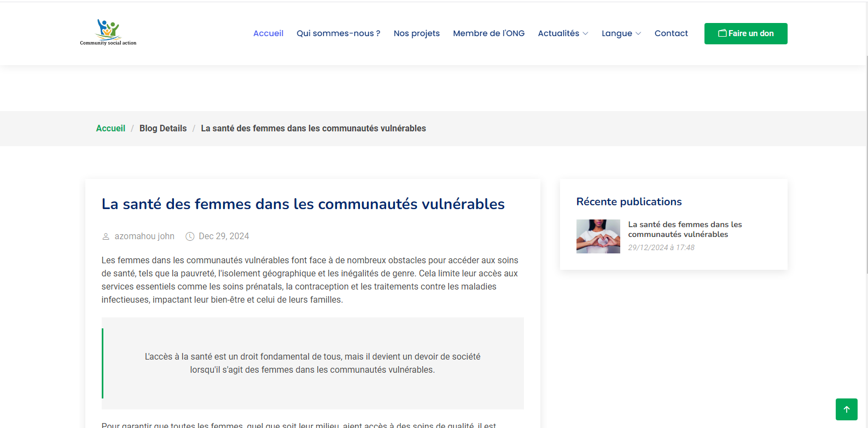This screenshot has height=428, width=868.
Task: Click the scroll-to-top arrow button
Action: pyautogui.click(x=846, y=409)
